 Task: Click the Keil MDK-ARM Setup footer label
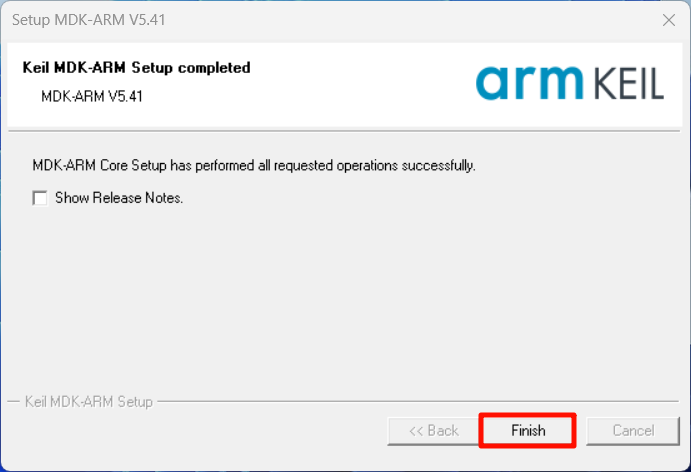[89, 401]
